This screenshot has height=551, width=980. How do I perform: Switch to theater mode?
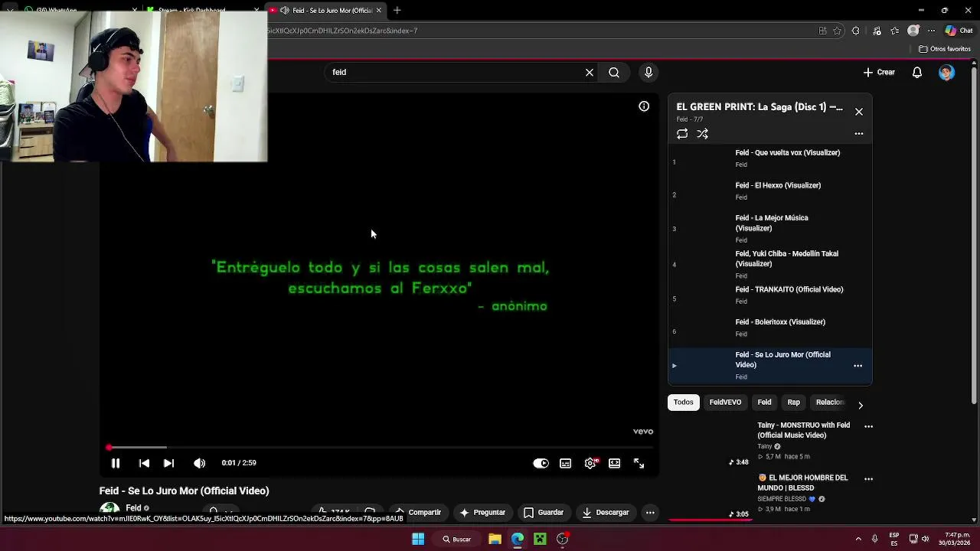pos(614,463)
